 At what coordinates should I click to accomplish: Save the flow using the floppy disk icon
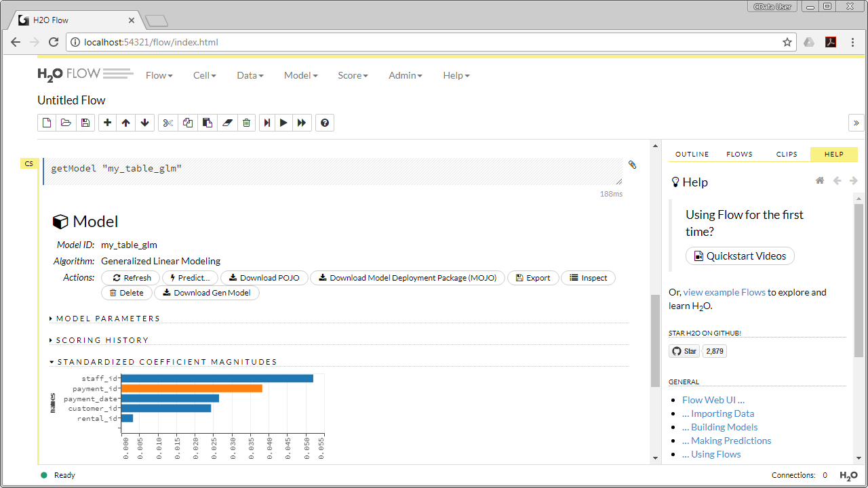pyautogui.click(x=85, y=123)
